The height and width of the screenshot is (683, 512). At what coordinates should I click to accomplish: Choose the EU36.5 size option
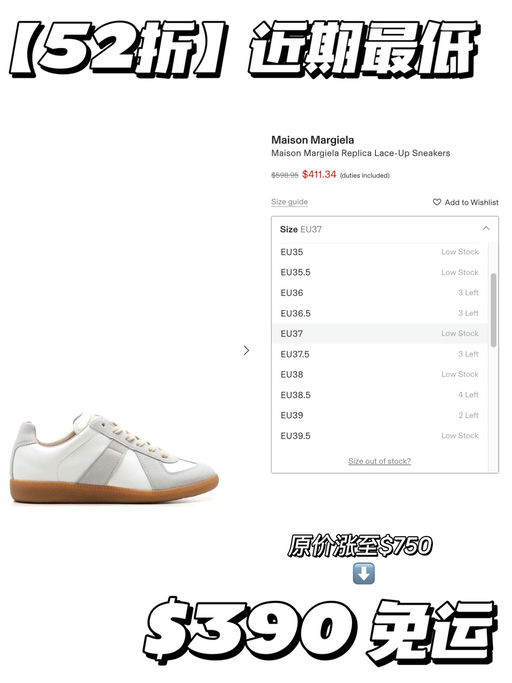click(x=380, y=313)
